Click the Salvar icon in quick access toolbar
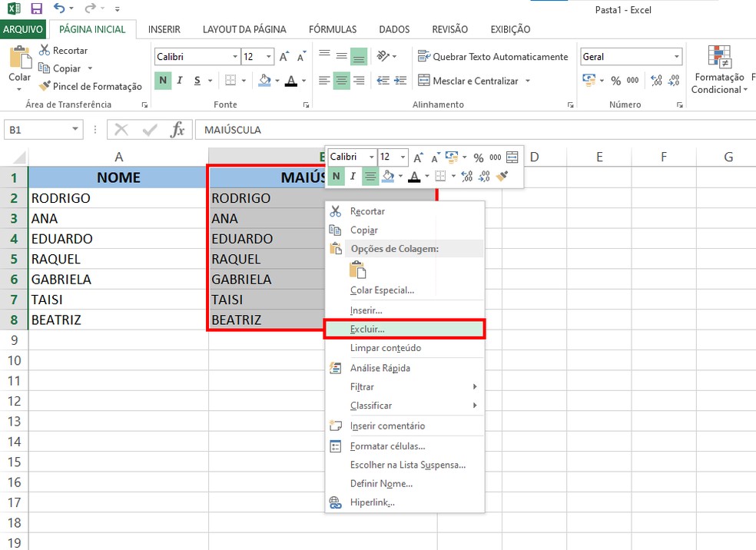 click(36, 7)
